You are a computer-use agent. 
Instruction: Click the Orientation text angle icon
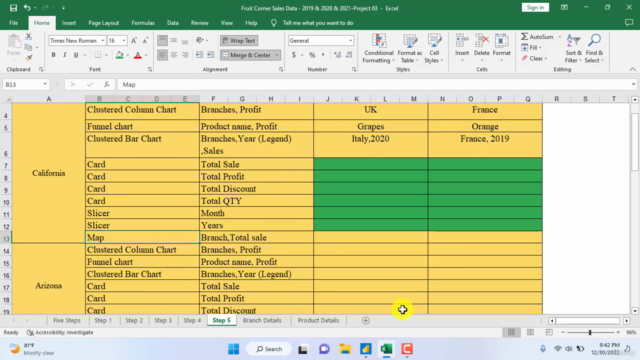[199, 40]
